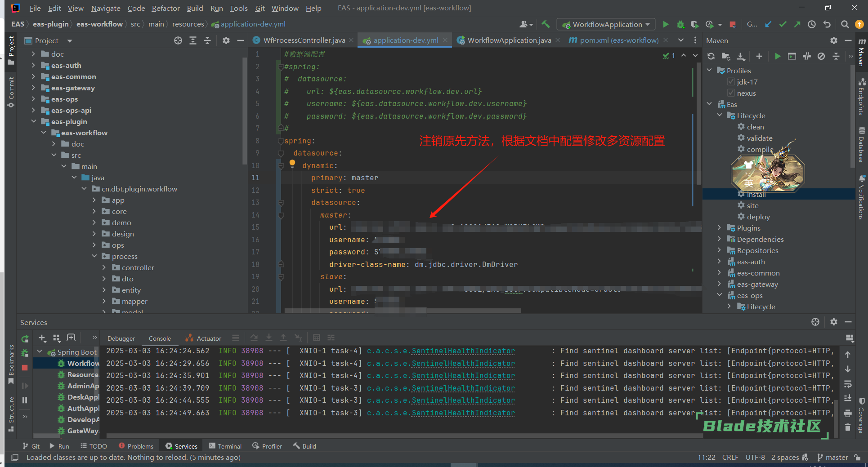This screenshot has width=868, height=467.
Task: Push commits with green arrow
Action: click(797, 24)
